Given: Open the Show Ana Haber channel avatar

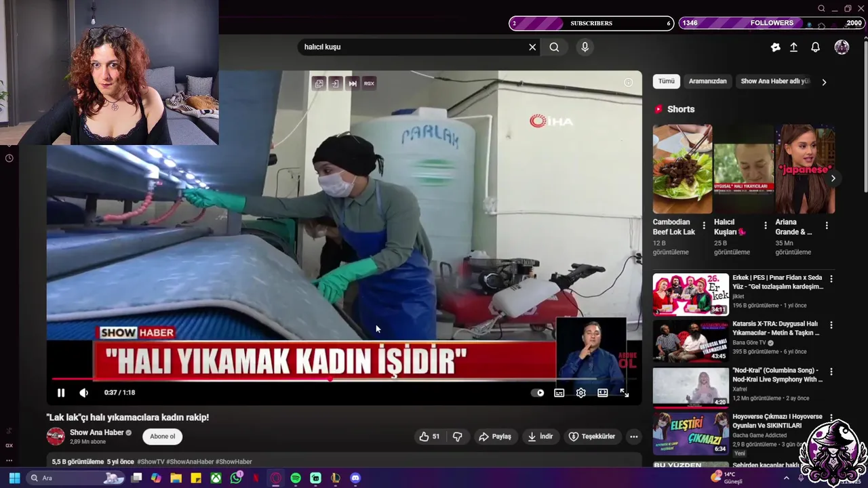Looking at the screenshot, I should [56, 436].
